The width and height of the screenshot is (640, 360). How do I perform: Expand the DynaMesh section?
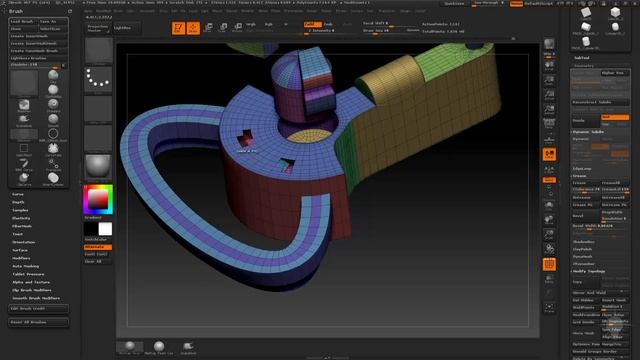coord(583,256)
